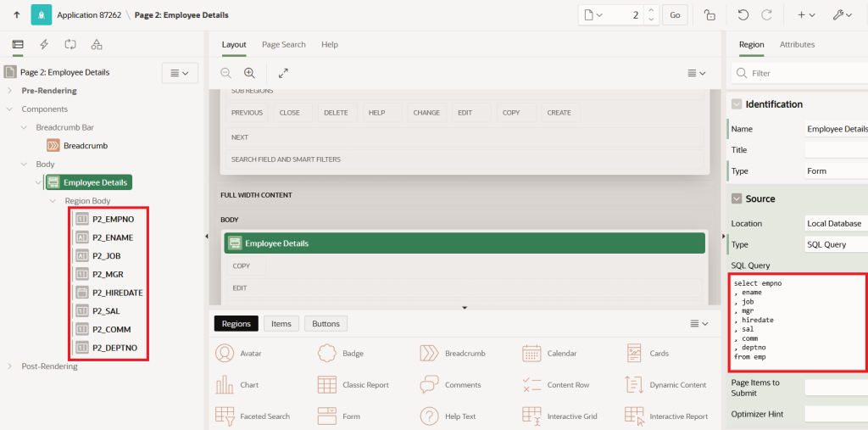Collapse the Identification section toggle
Screen dimensions: 868x430
pyautogui.click(x=737, y=104)
